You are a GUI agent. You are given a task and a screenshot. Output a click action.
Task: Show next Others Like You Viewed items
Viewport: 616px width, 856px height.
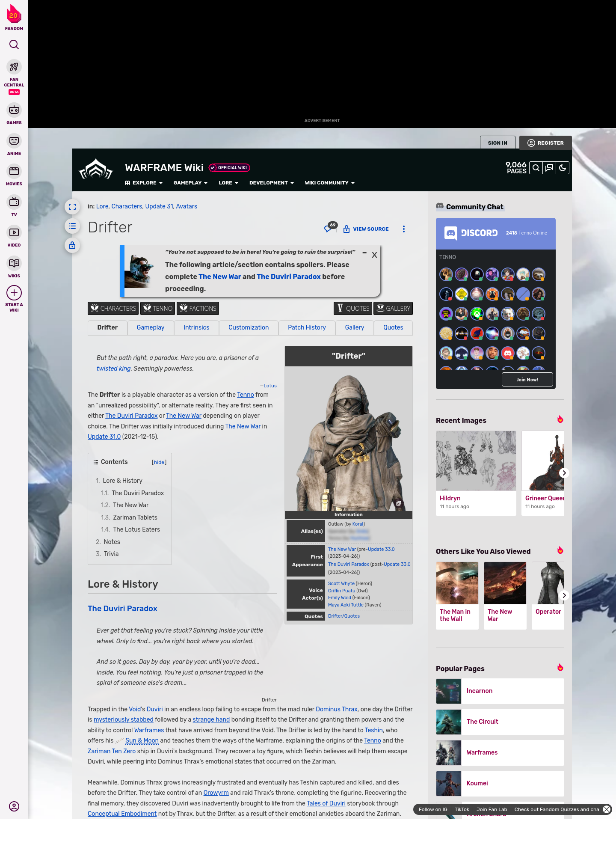tap(564, 595)
